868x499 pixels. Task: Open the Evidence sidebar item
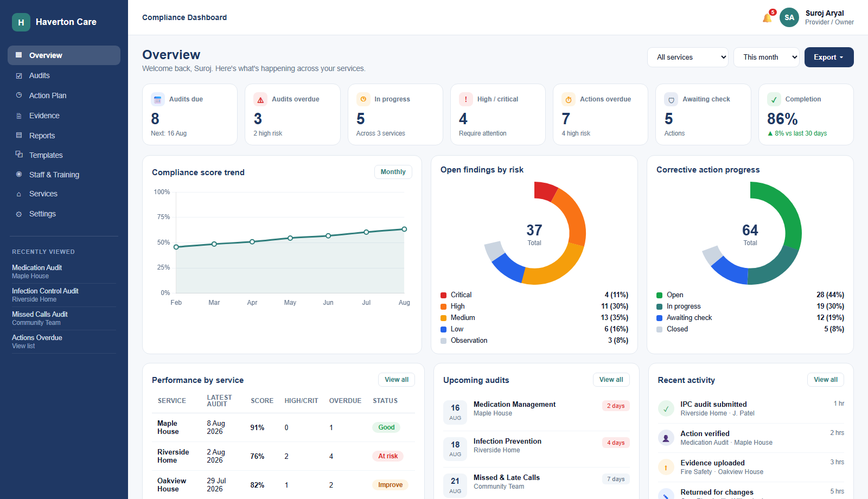click(64, 116)
